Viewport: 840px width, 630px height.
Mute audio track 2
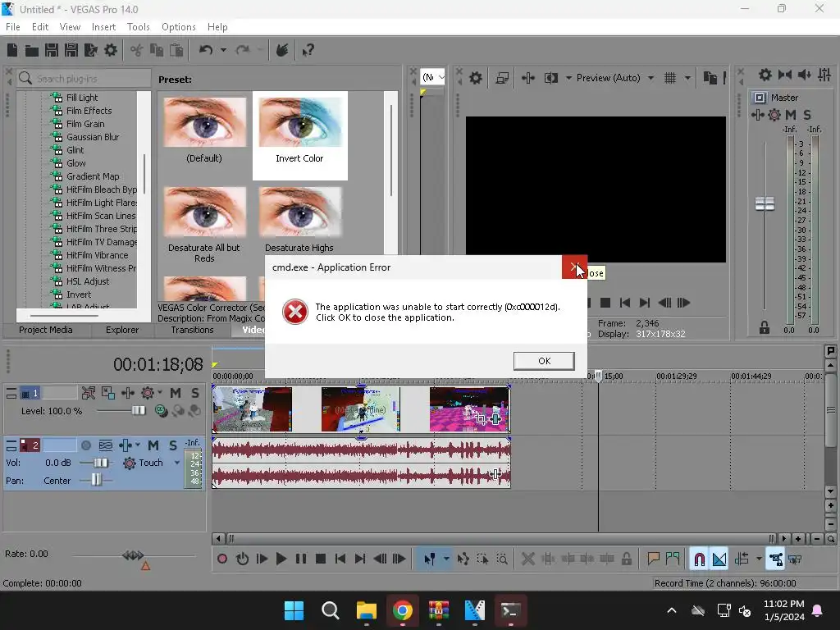153,445
